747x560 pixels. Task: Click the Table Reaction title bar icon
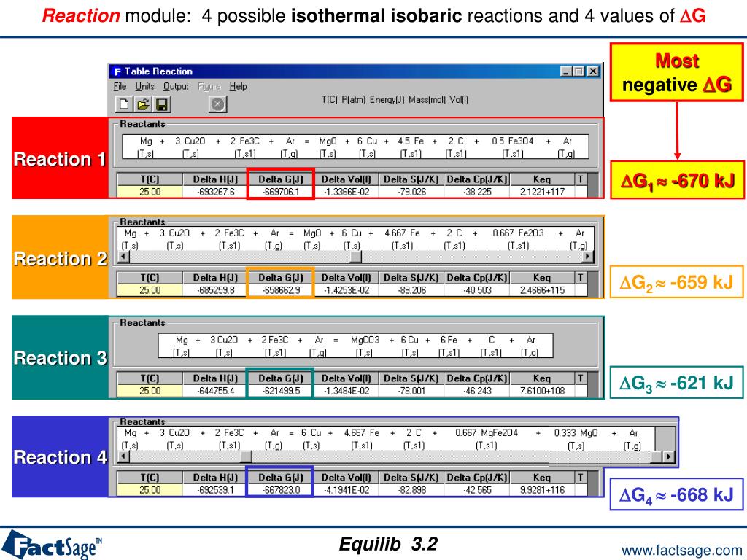coord(117,71)
